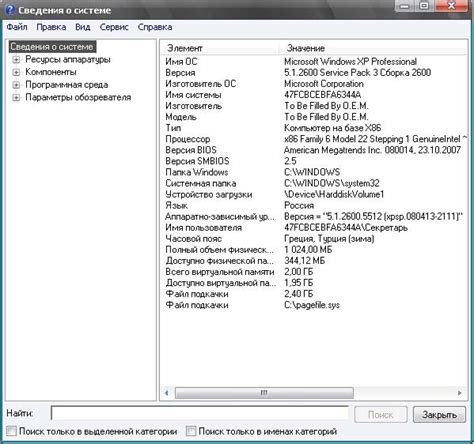Select the Всего виртуальной памяти row

(314, 272)
